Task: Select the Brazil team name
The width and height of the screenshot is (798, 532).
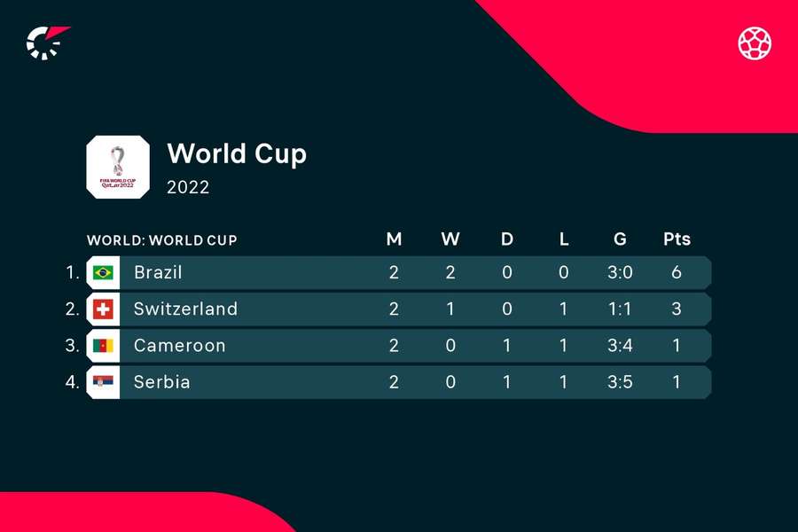Action: 158,272
